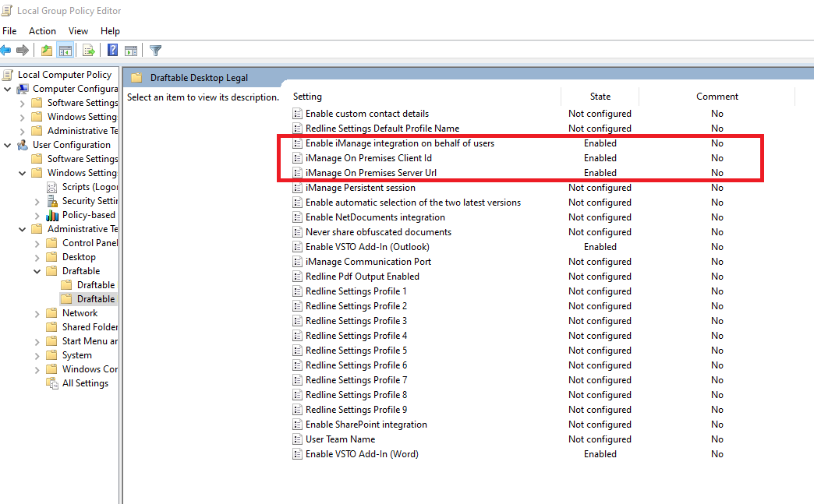Select Redline Settings Default Profile Name

[382, 129]
